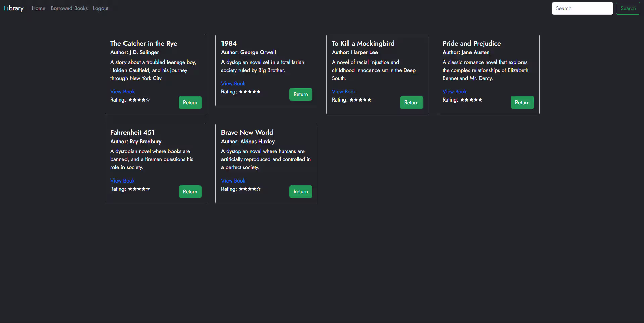
Task: Return Pride and Prejudice
Action: [x=522, y=103]
